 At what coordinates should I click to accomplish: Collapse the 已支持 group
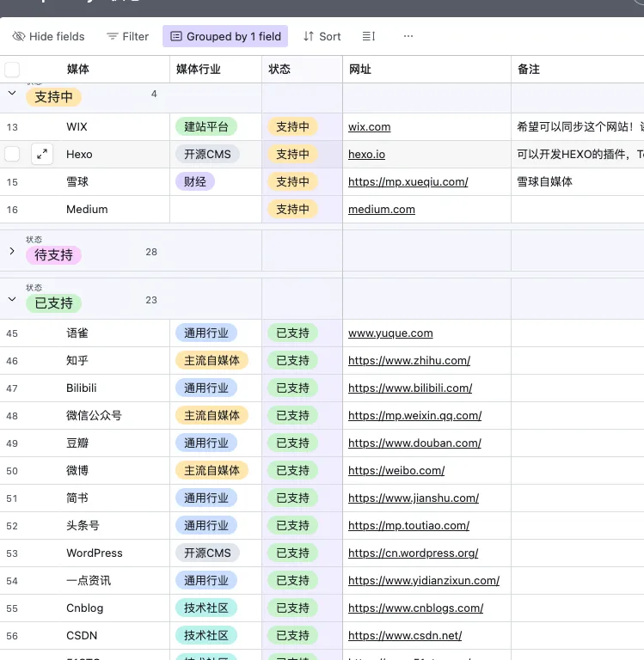12,299
